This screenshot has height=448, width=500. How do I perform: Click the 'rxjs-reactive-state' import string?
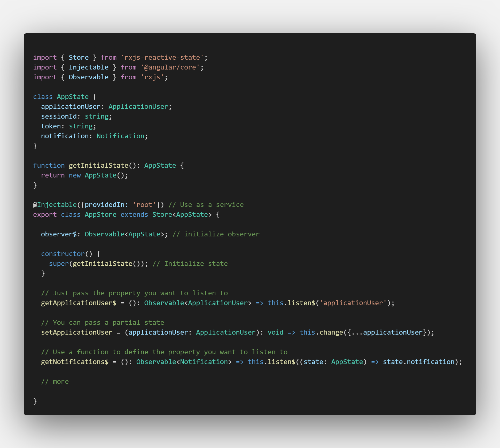[162, 57]
